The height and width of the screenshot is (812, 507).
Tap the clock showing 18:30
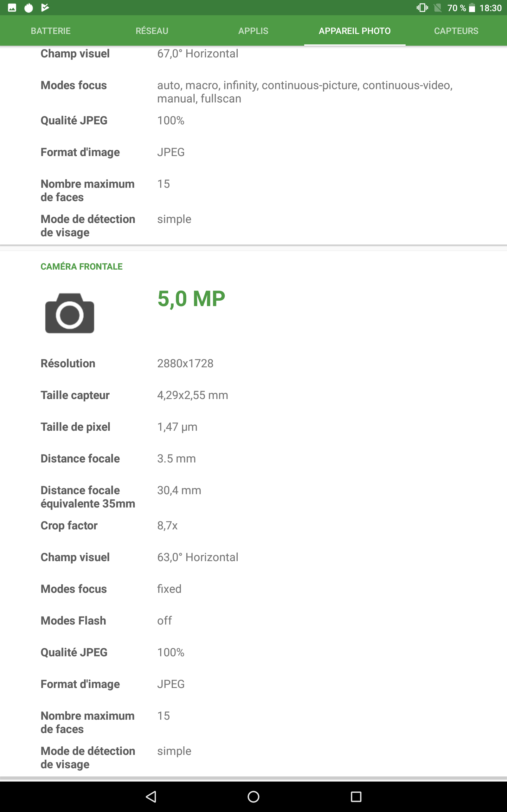click(490, 8)
